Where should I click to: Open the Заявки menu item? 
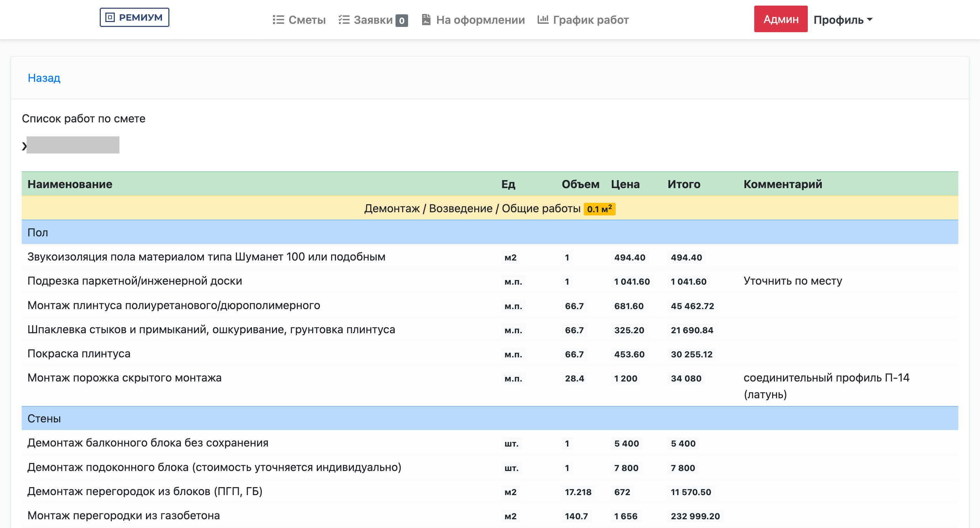coord(373,20)
